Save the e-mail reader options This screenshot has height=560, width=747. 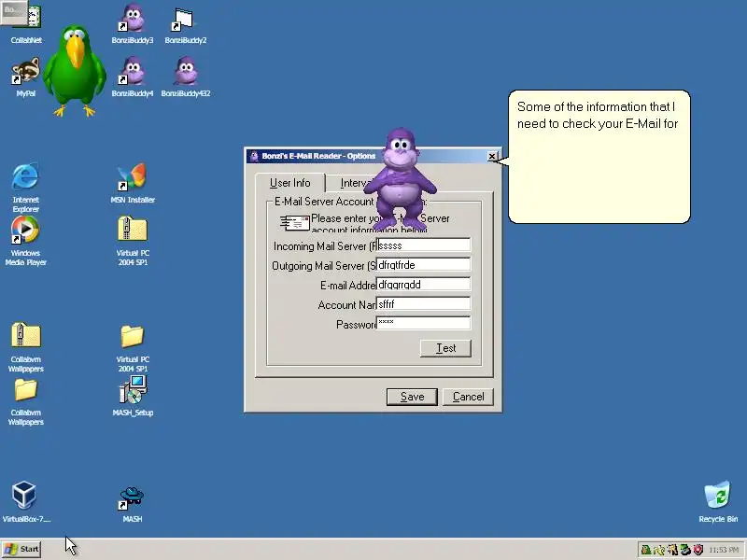412,397
